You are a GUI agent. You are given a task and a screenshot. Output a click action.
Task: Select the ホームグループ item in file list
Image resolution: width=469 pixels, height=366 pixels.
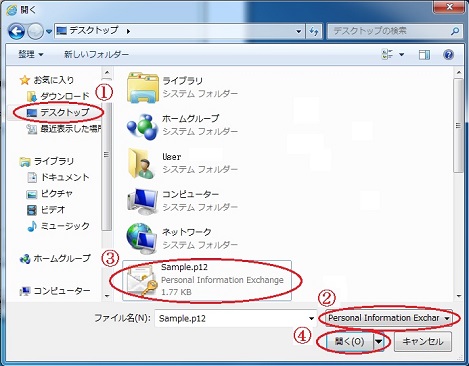182,125
